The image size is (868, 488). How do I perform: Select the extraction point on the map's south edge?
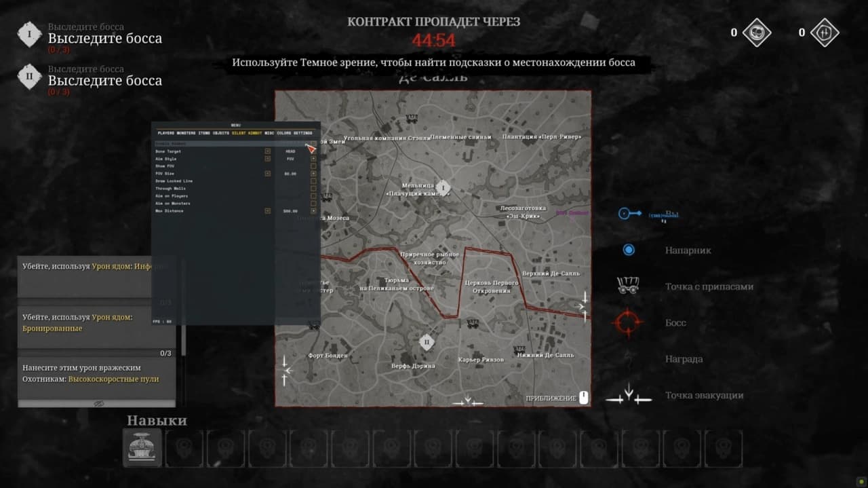468,402
